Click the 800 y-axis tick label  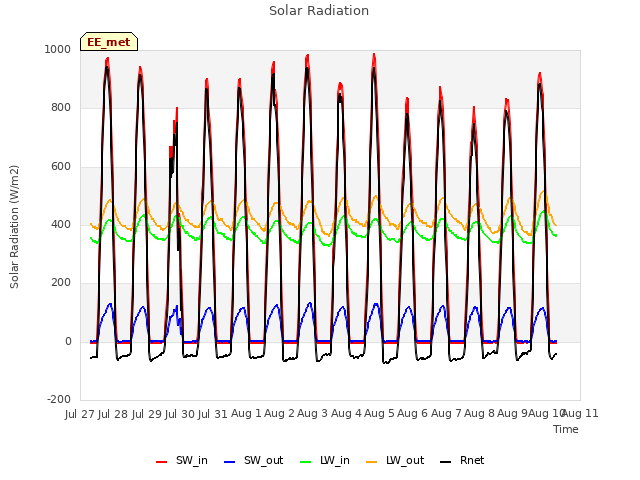point(61,108)
